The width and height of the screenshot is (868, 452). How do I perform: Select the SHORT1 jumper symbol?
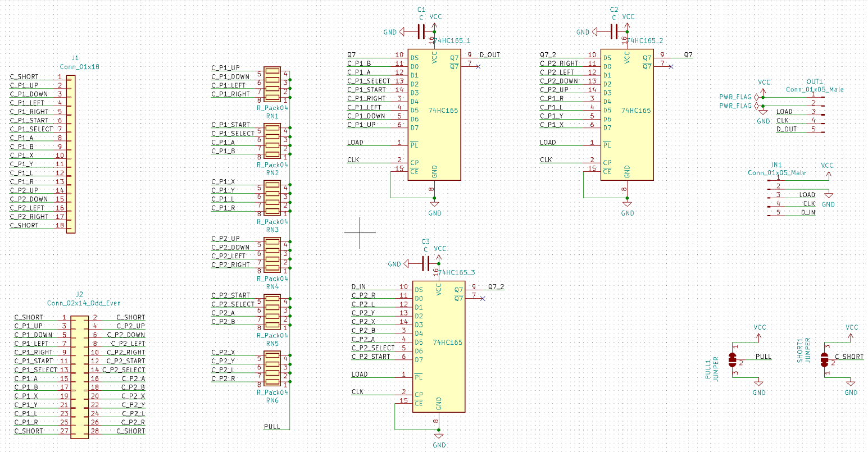click(825, 360)
